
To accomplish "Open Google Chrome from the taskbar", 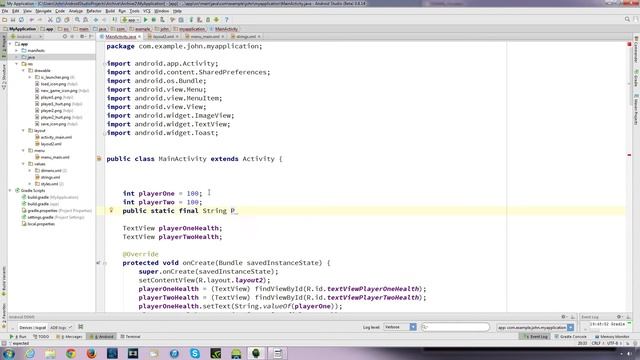I will (71, 353).
